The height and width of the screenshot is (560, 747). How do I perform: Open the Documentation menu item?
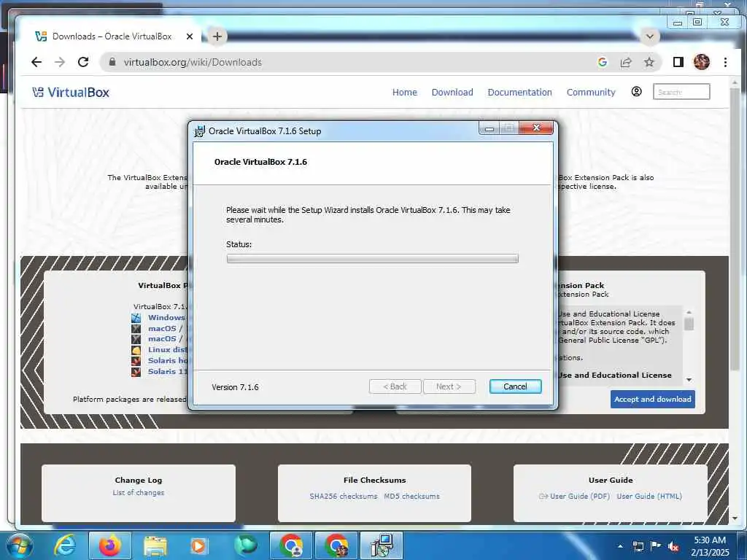(x=519, y=93)
